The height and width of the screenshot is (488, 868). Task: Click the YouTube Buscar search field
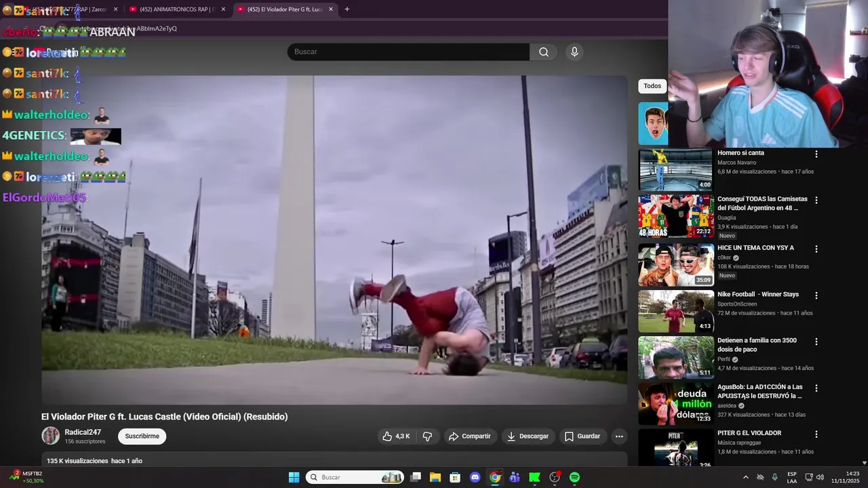click(x=408, y=52)
